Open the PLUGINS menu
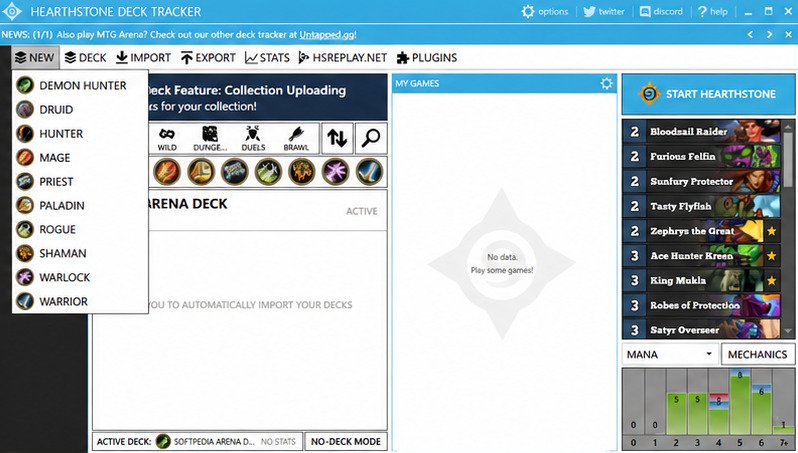The image size is (798, 453). (426, 58)
